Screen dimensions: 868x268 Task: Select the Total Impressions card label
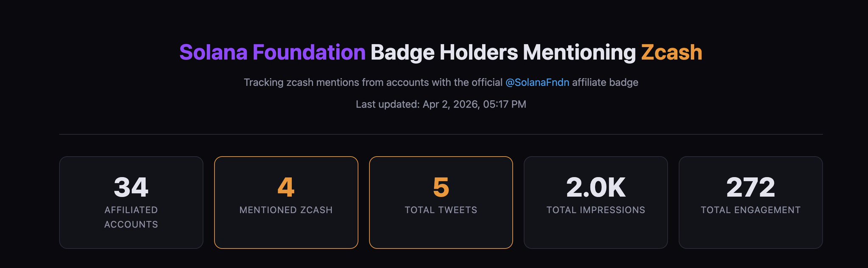point(596,210)
